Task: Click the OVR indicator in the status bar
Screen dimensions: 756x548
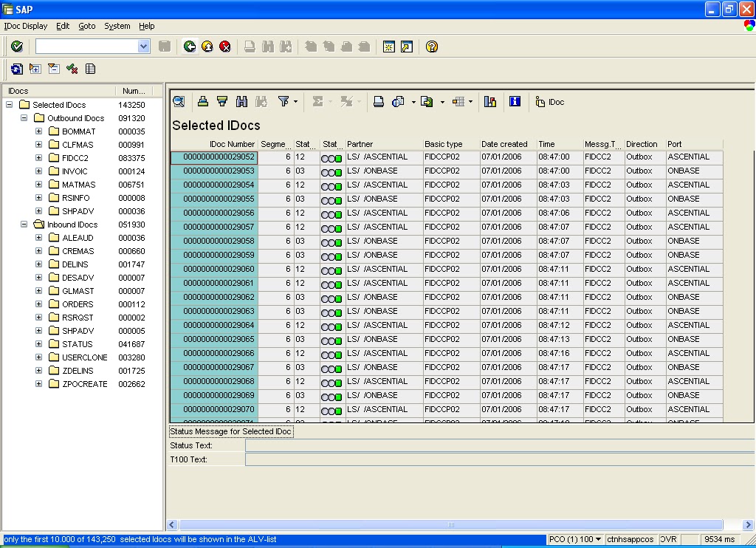Action: 668,539
